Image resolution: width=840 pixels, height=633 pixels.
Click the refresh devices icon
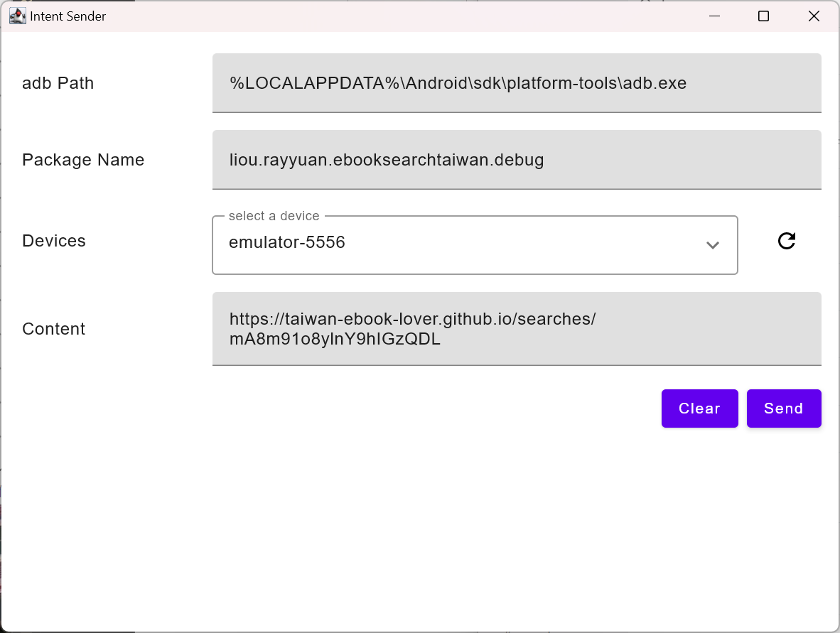point(787,241)
